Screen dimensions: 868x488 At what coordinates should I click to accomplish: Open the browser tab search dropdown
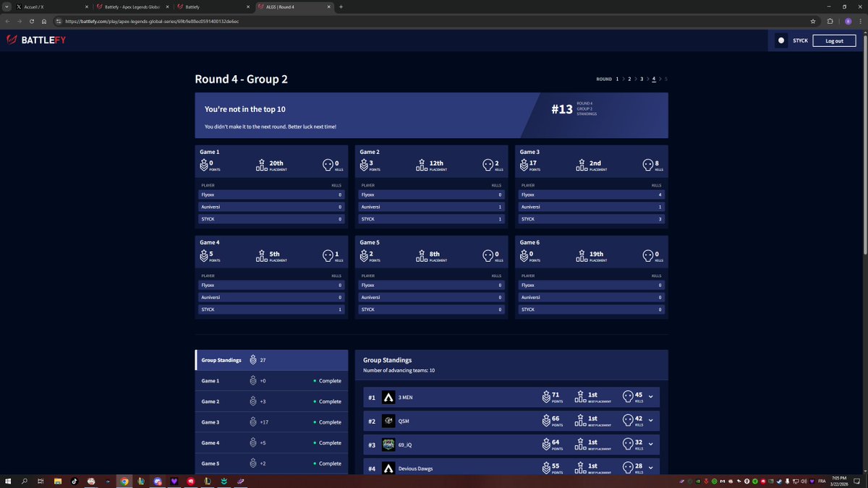(7, 7)
